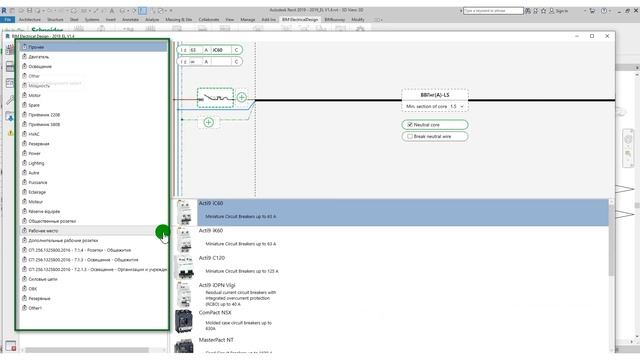Click the Acti9 iC60 breaker thumbnail
This screenshot has width=640, height=360.
tap(184, 213)
